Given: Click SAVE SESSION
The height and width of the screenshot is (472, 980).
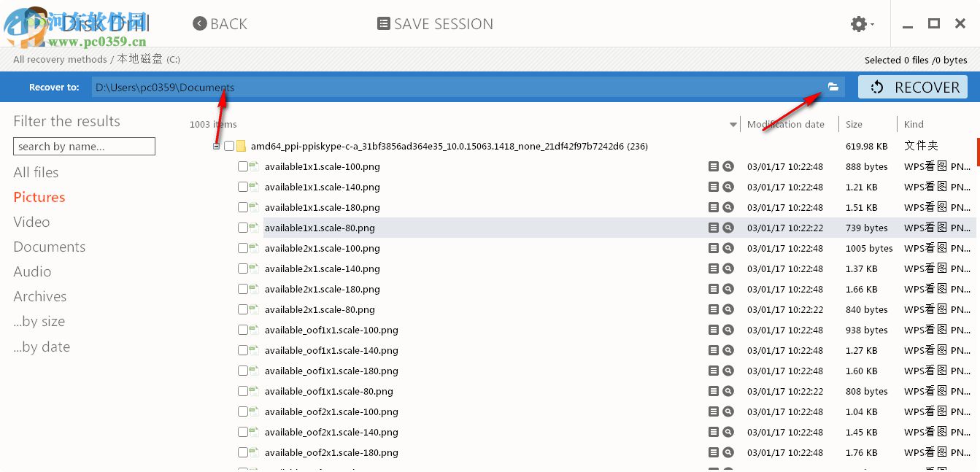Looking at the screenshot, I should coord(435,24).
